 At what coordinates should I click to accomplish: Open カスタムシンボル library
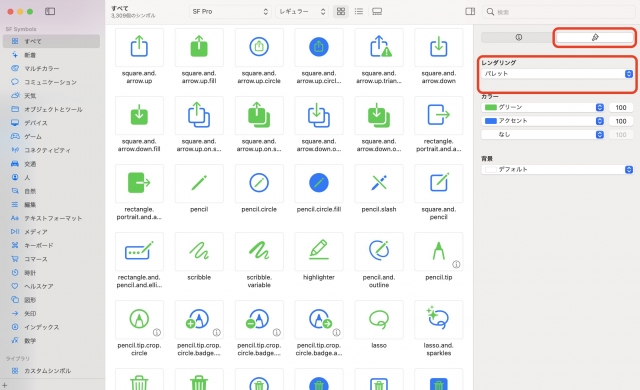[51, 371]
